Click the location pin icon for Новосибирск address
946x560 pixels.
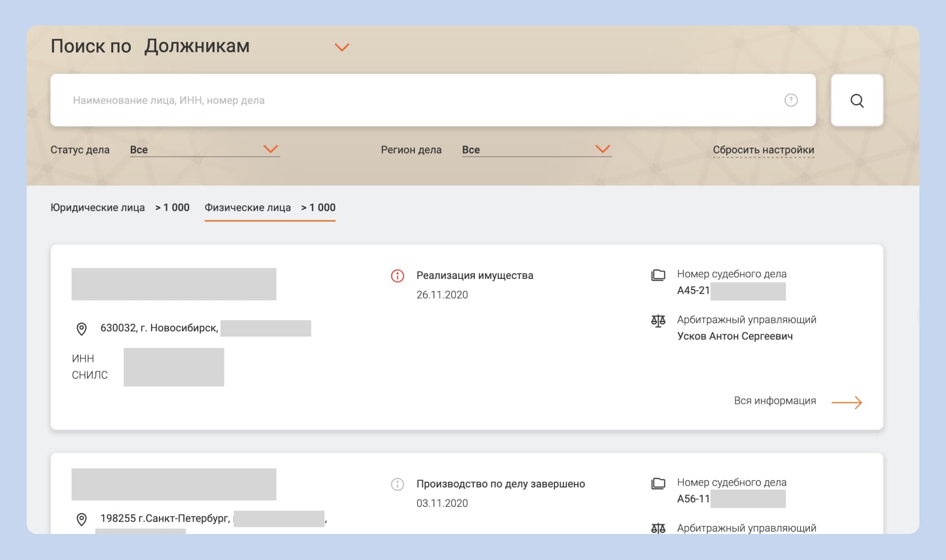81,329
